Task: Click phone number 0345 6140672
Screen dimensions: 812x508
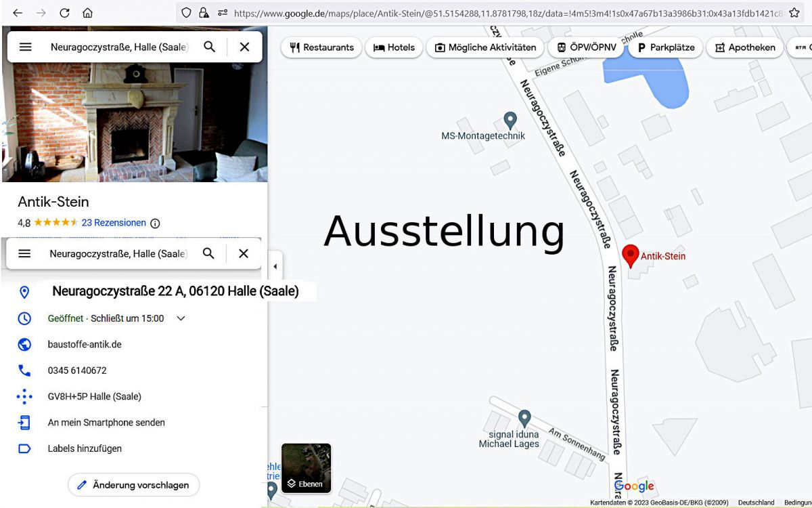Action: click(77, 371)
